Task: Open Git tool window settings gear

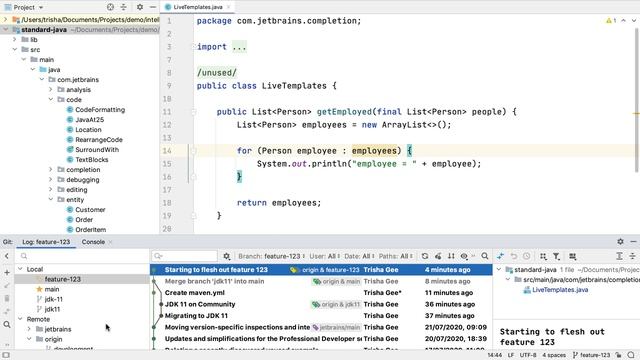Action: click(x=620, y=241)
